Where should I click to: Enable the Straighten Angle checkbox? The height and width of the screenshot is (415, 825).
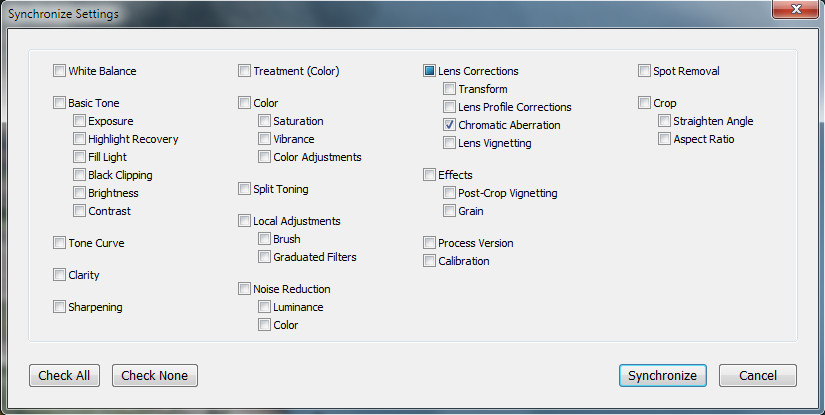[665, 120]
